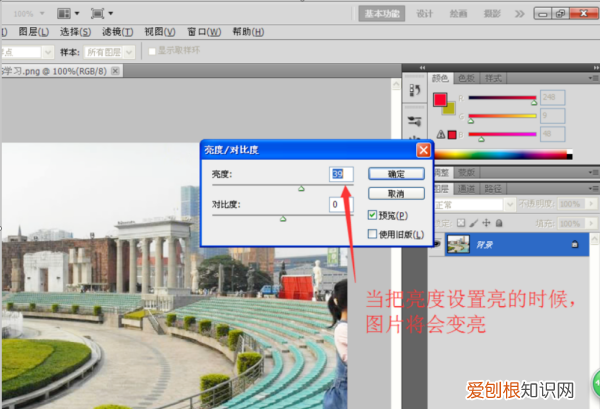Select the 基本功能 workspace button
600x409 pixels.
click(x=382, y=14)
